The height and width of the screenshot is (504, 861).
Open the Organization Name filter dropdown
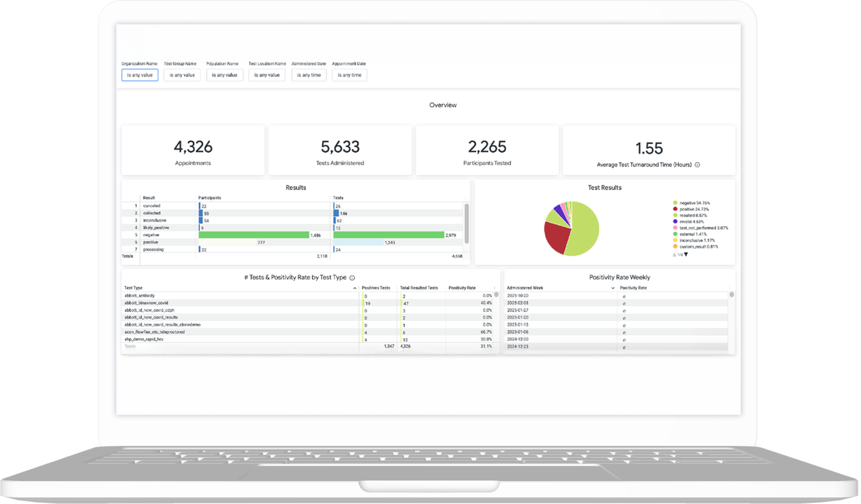tap(140, 75)
